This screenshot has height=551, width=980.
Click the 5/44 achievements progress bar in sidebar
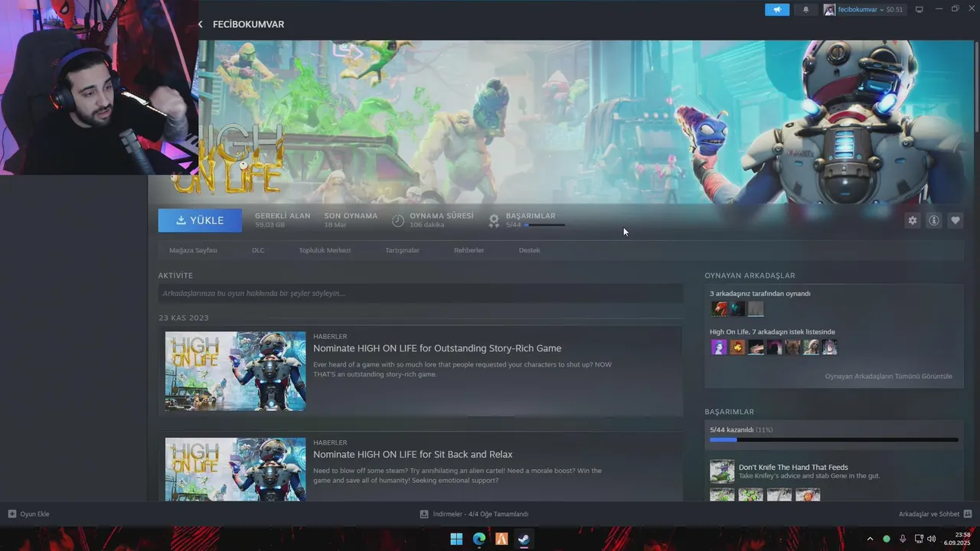pos(834,440)
